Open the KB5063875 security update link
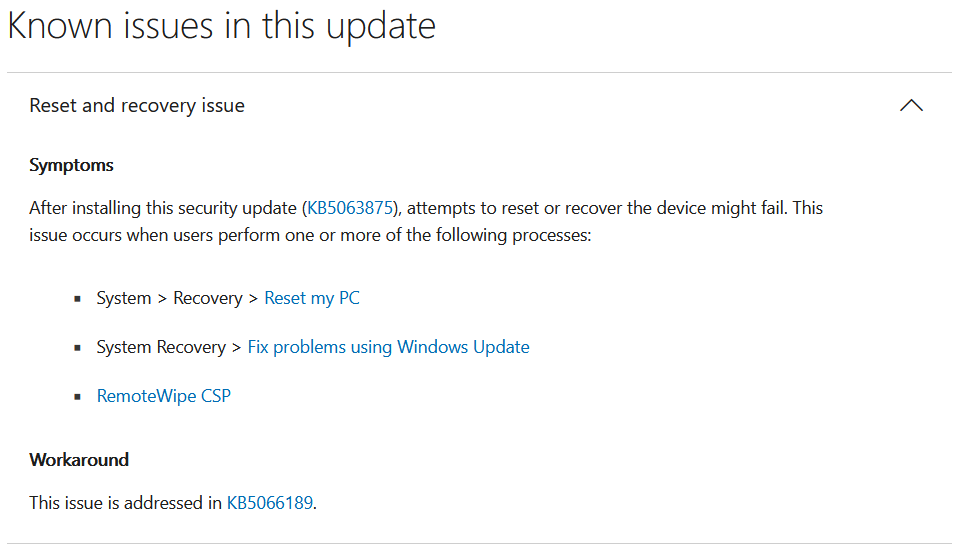 [x=351, y=208]
